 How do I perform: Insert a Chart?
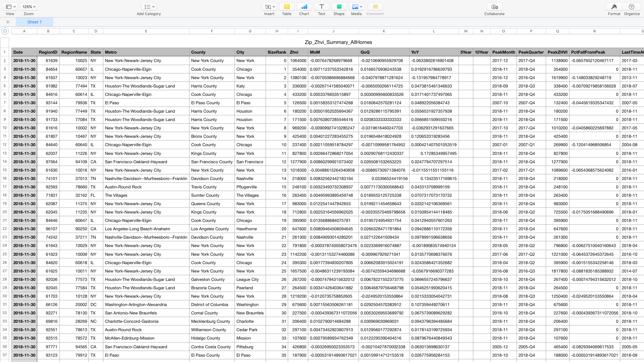(x=304, y=7)
